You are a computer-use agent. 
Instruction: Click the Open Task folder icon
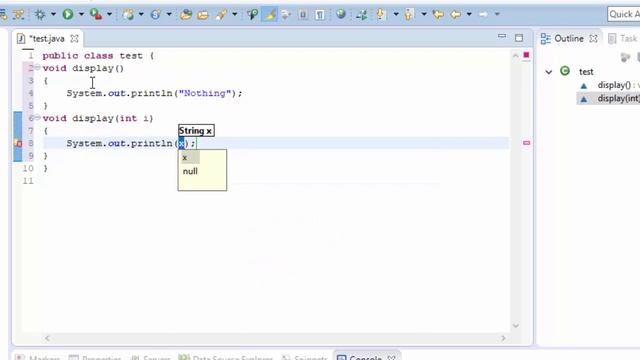coord(203,15)
